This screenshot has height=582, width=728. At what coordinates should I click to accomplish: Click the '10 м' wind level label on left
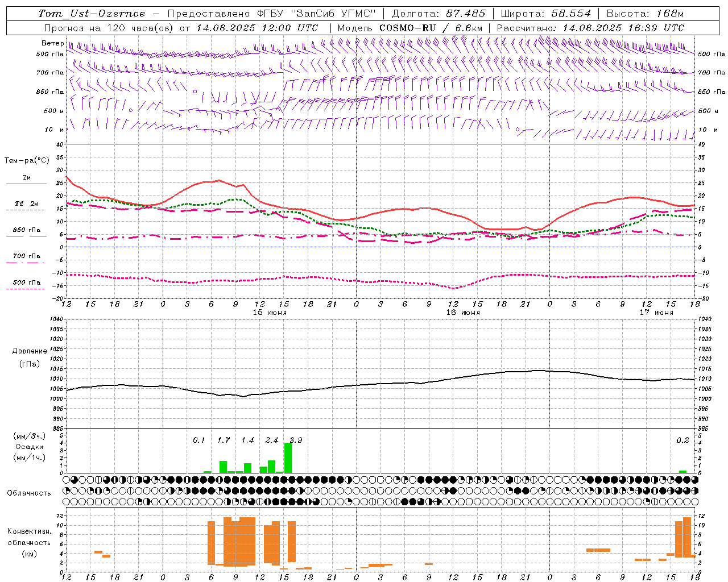click(x=55, y=130)
